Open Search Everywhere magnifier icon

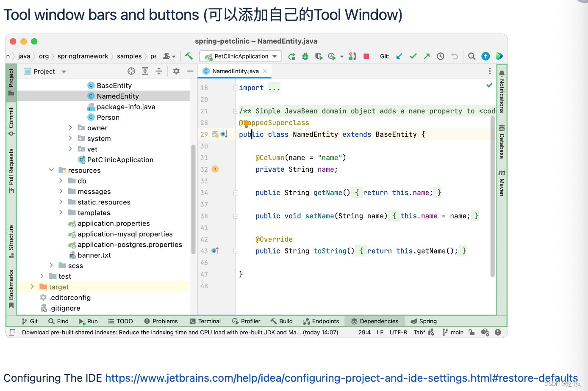[x=472, y=56]
